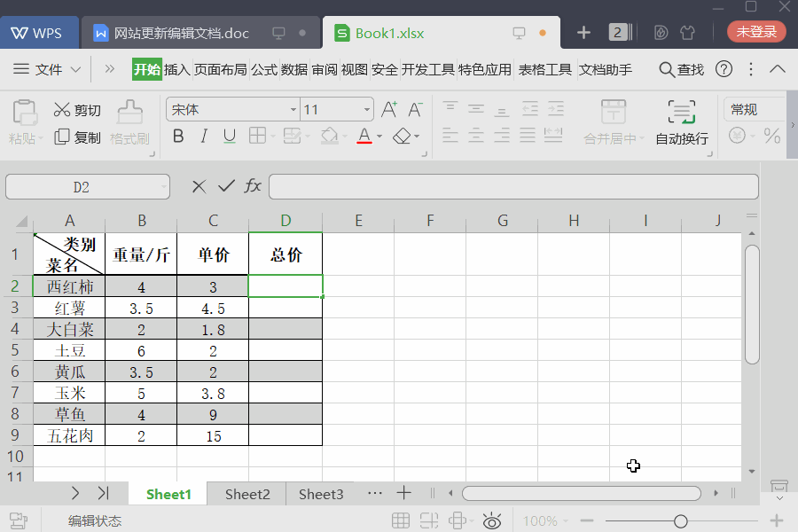This screenshot has height=532, width=798.
Task: Switch to the 页面布局 ribbon tab
Action: pos(221,69)
